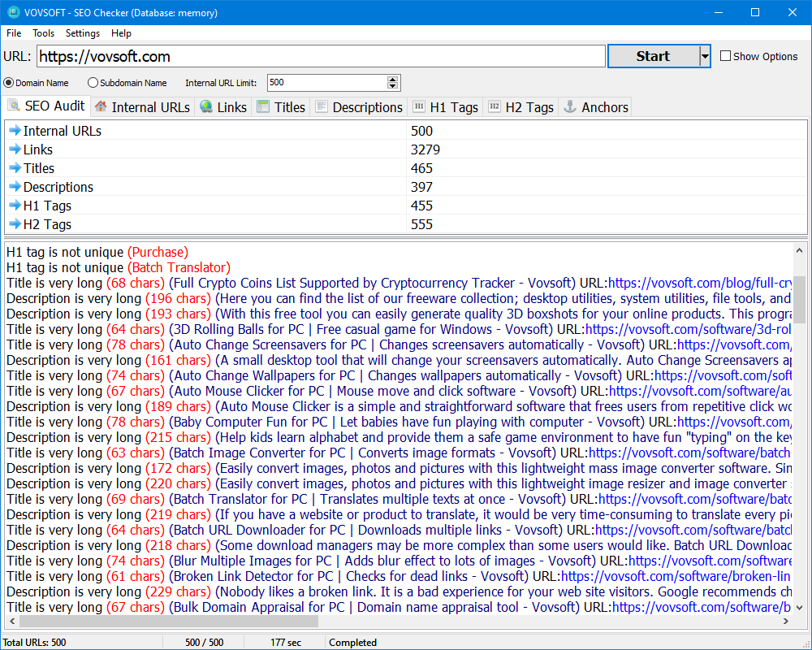The width and height of the screenshot is (812, 650).
Task: Click the URL input field
Action: coord(321,56)
